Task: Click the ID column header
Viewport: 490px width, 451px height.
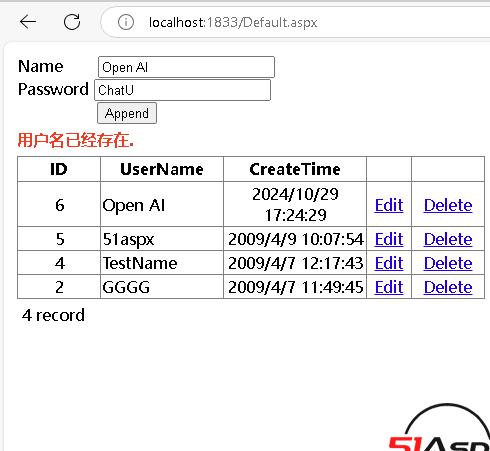Action: pos(59,169)
